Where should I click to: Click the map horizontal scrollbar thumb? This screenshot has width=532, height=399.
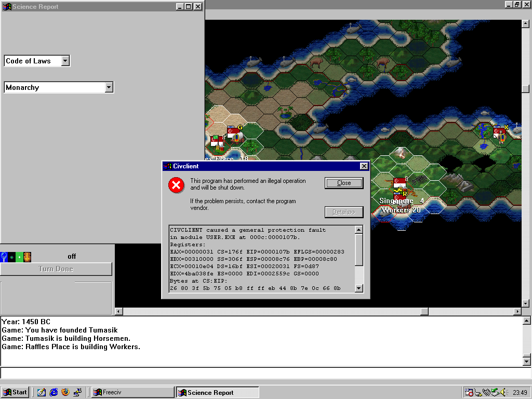[424, 311]
